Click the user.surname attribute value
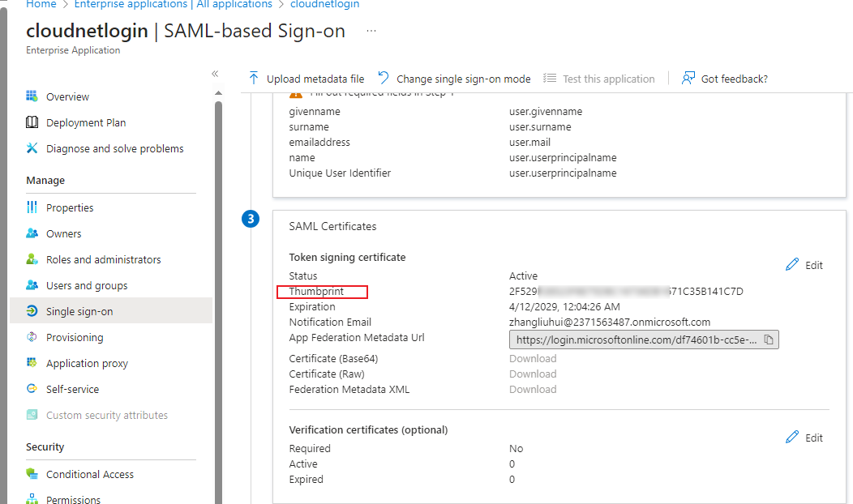 540,126
